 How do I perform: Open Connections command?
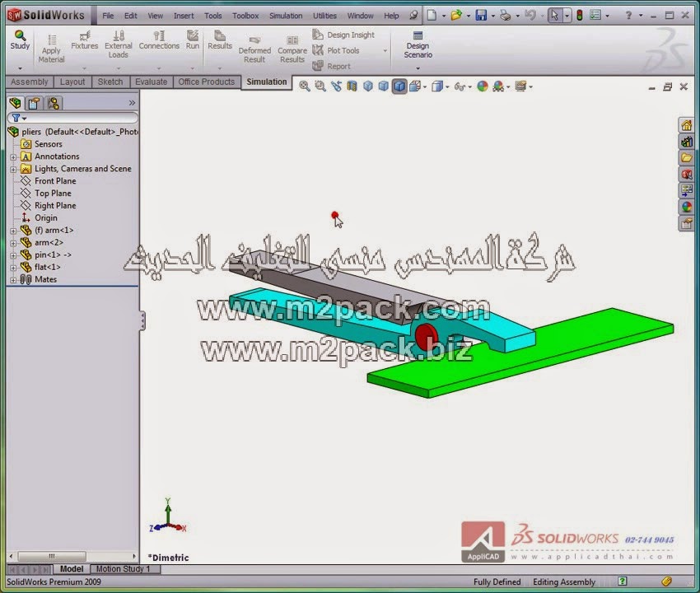(x=159, y=40)
